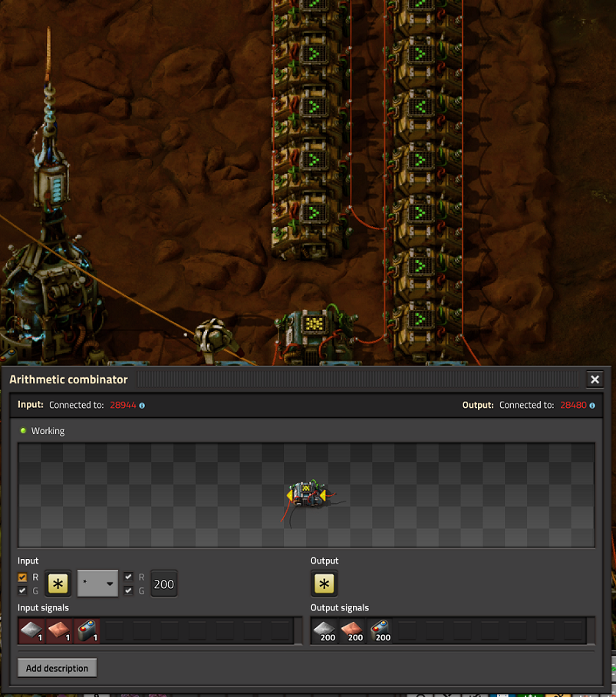
Task: Click copper plate 200 in Output signals
Action: click(x=352, y=630)
